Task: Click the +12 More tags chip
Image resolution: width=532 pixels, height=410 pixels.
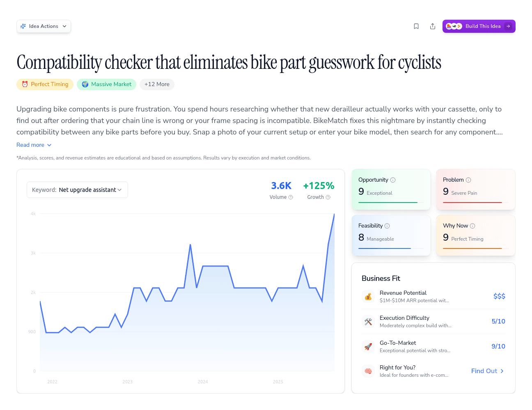Action: 157,84
